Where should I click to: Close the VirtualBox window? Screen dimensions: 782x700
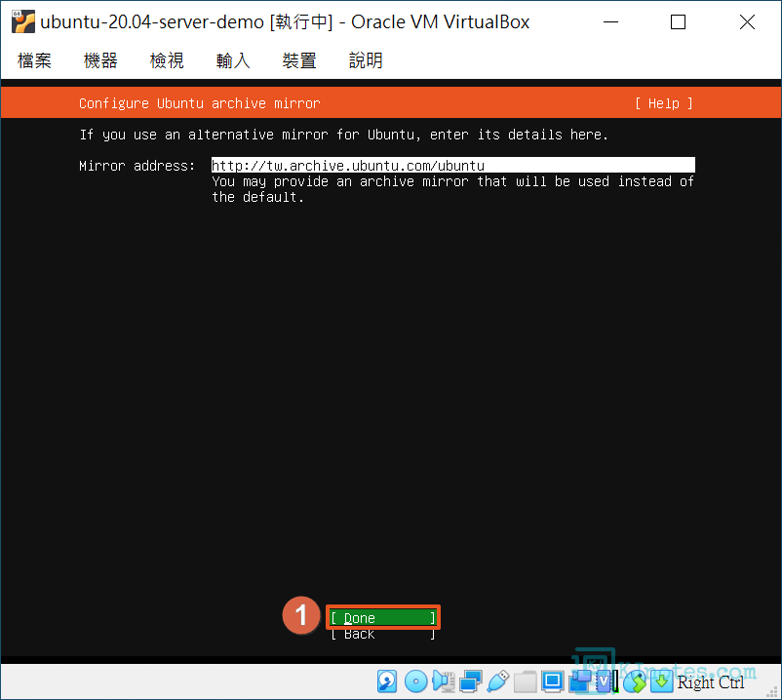(x=747, y=22)
